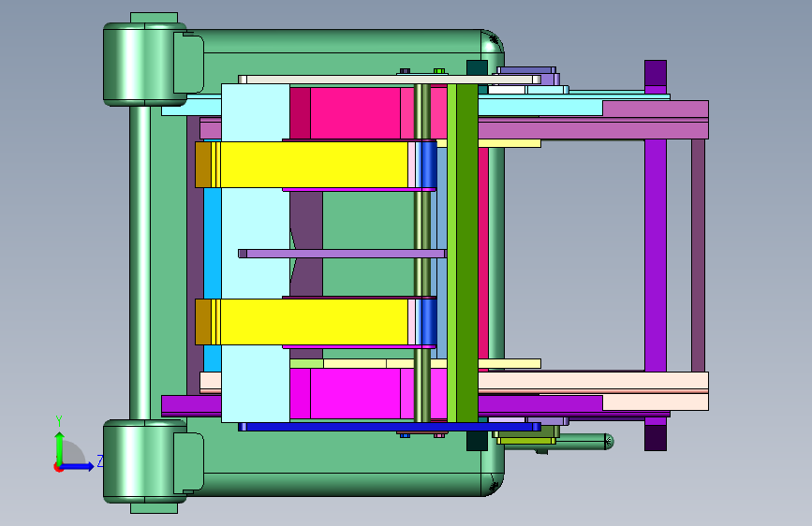Click the red origin dot of axis triad

point(58,467)
